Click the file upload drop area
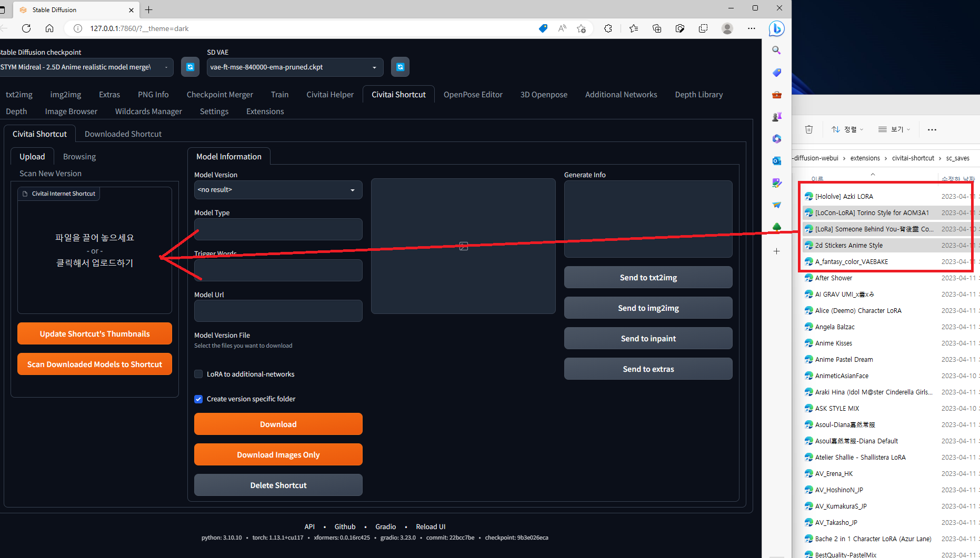This screenshot has height=558, width=980. 95,250
